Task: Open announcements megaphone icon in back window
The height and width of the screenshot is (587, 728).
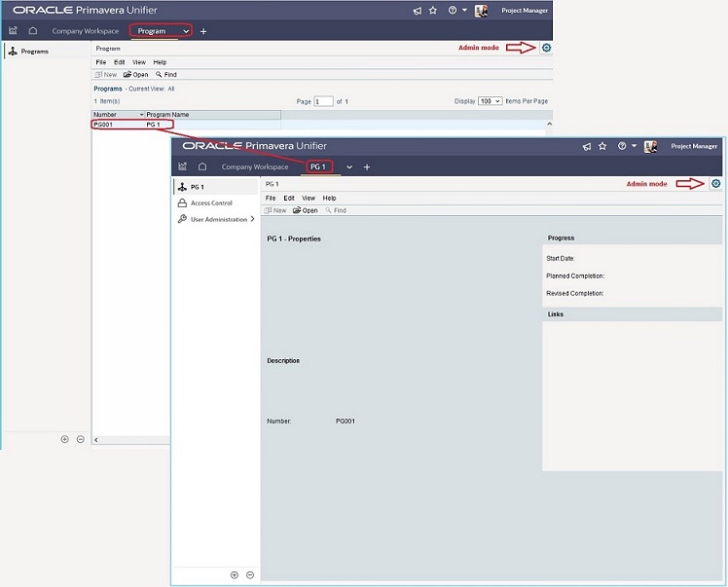Action: pos(418,11)
